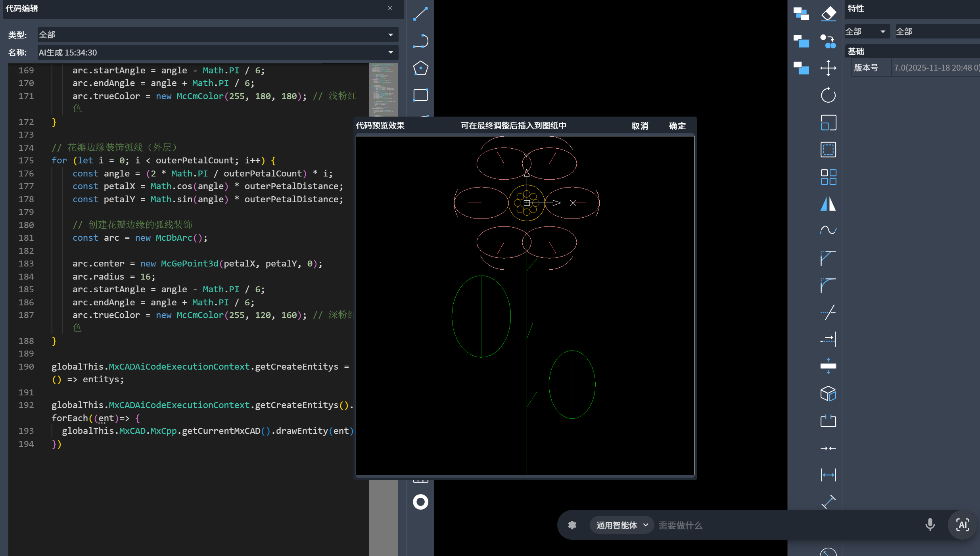Screen dimensions: 980x556
Task: Select the Polygon drawing tool
Action: pos(420,68)
